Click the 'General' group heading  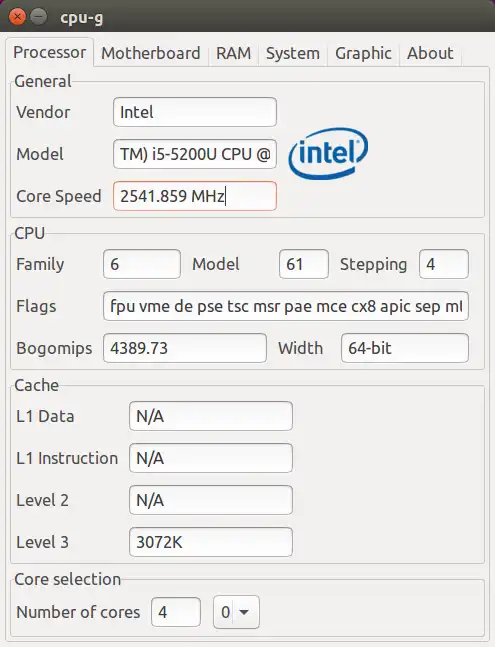43,81
